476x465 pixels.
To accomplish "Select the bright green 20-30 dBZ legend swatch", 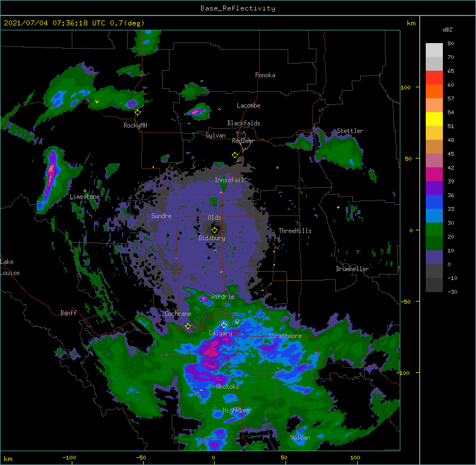I will pyautogui.click(x=434, y=230).
